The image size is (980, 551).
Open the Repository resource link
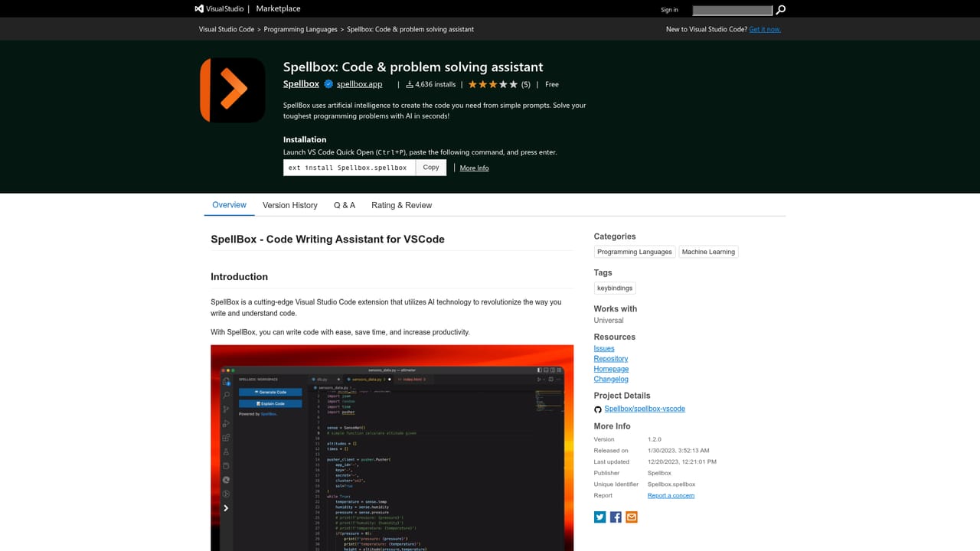(611, 359)
